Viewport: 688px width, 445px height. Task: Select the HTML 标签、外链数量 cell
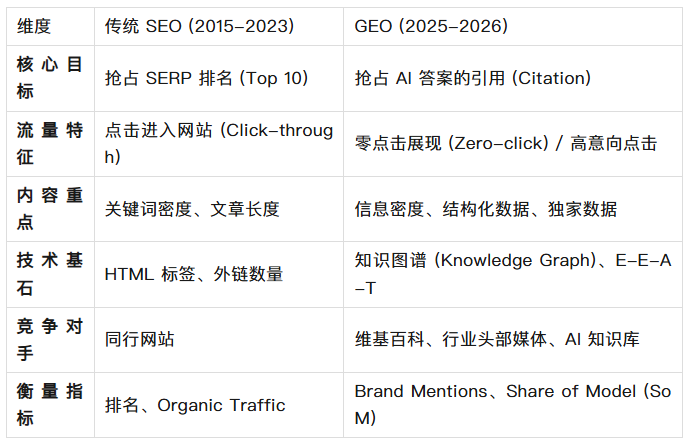(194, 273)
